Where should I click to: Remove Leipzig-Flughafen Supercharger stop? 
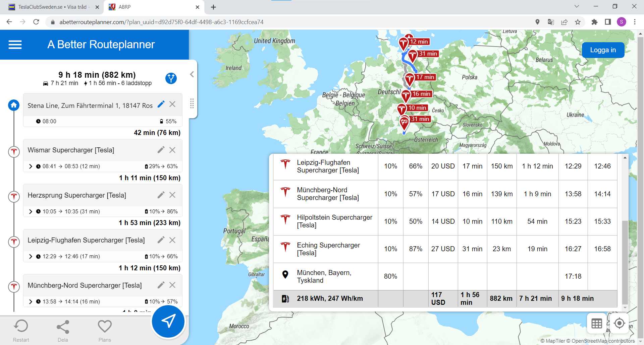[x=172, y=240]
